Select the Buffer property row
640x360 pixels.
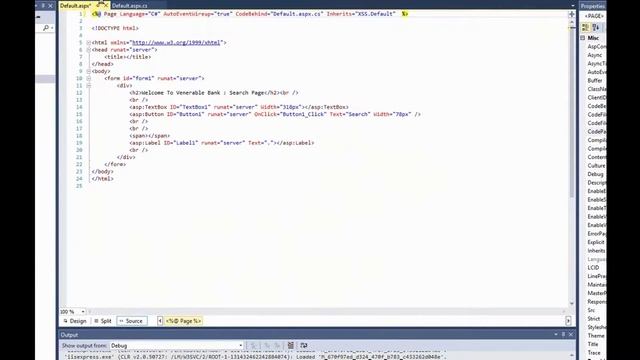click(x=596, y=80)
